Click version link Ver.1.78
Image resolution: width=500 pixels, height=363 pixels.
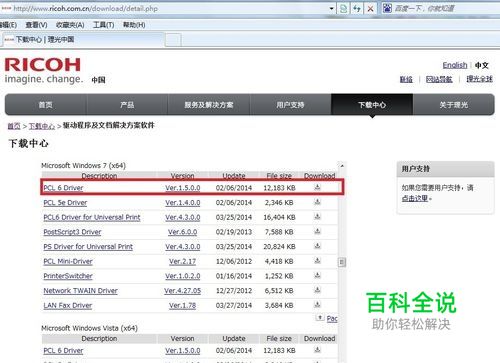pos(182,305)
